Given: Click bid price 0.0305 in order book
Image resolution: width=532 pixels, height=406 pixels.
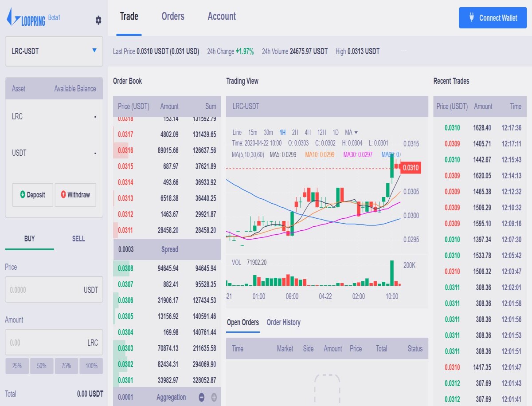Looking at the screenshot, I should pos(125,316).
